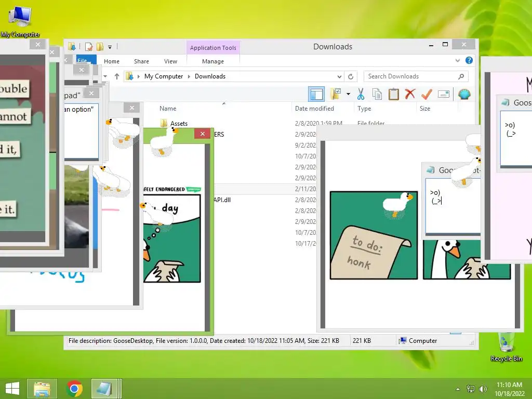Screen dimensions: 532x399
Task: Click Downloads in the address breadcrumb
Action: (210, 76)
